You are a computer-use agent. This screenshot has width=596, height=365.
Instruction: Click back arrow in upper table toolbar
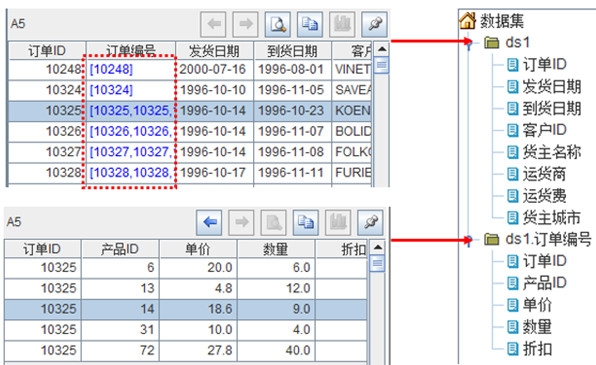click(213, 24)
